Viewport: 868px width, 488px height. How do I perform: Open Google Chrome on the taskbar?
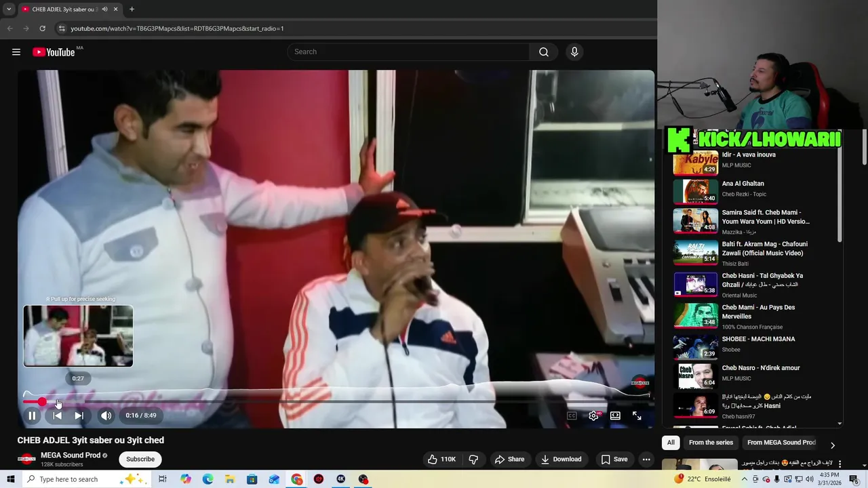point(297,479)
